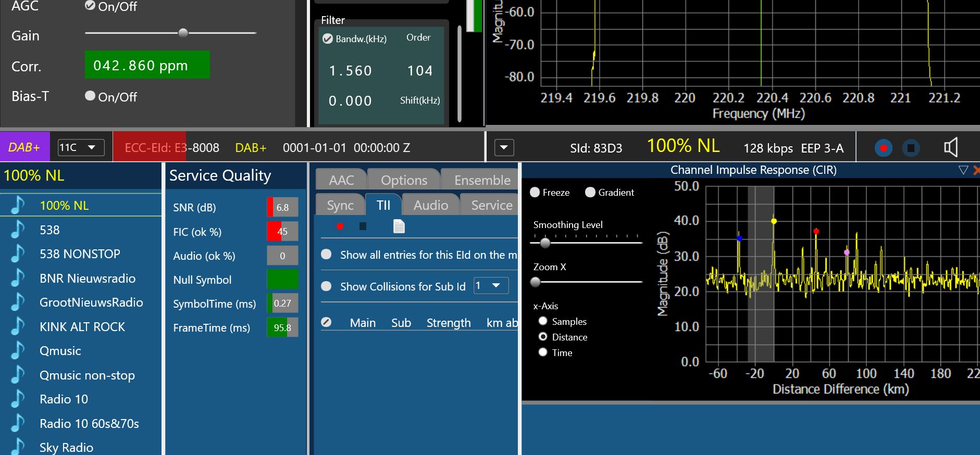
Task: Select BNR Nieuwsradio station from the list
Action: [x=88, y=279]
